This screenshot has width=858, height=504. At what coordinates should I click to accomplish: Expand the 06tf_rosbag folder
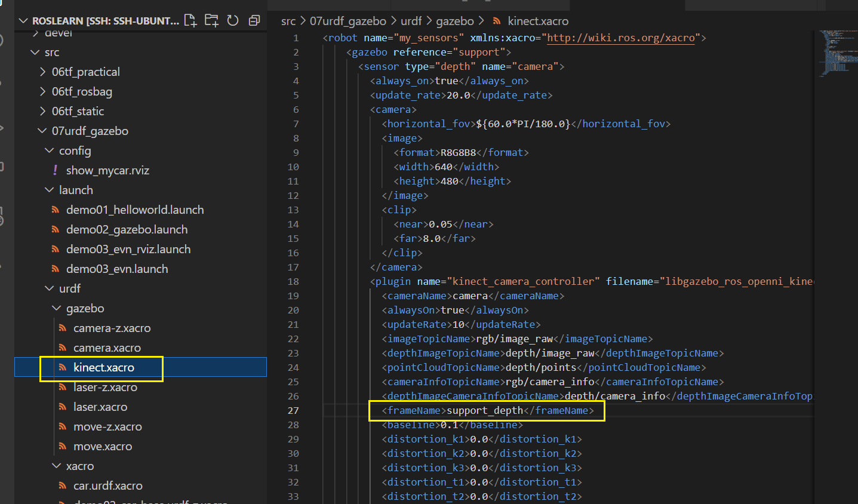pos(42,91)
